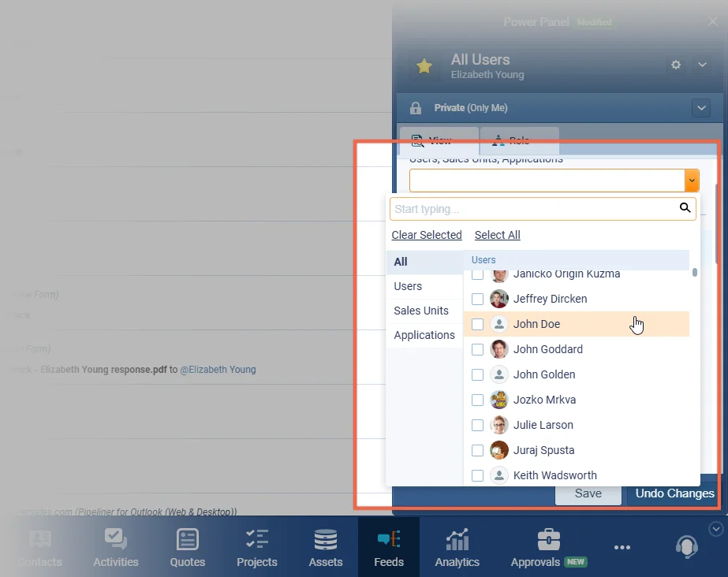Open the Private (Only Me) sharing dropdown
728x577 pixels.
[x=701, y=108]
